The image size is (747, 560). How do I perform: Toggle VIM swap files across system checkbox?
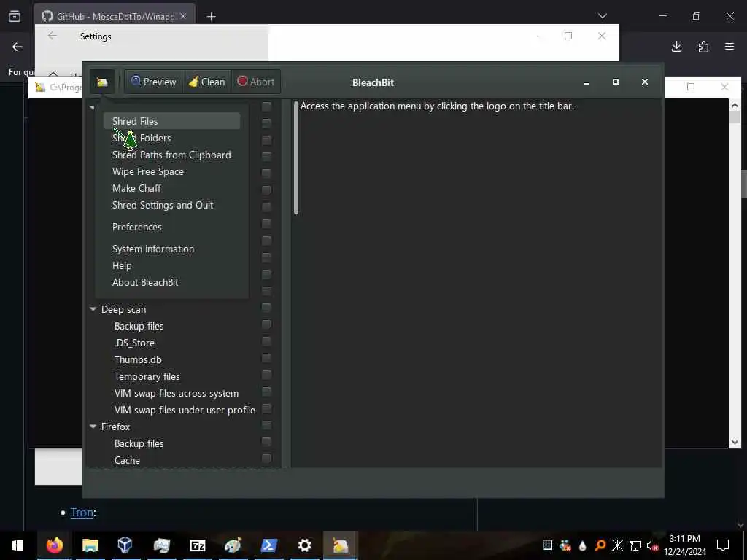[x=267, y=392]
